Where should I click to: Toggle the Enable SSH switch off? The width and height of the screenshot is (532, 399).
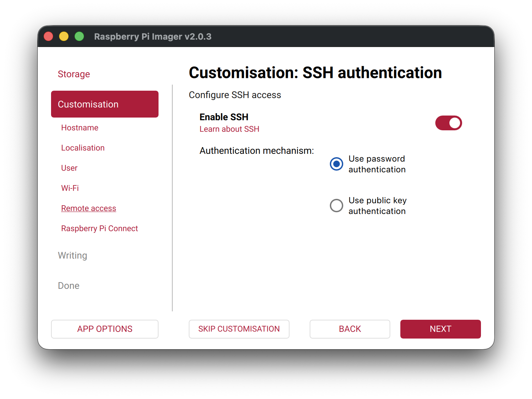click(x=448, y=123)
